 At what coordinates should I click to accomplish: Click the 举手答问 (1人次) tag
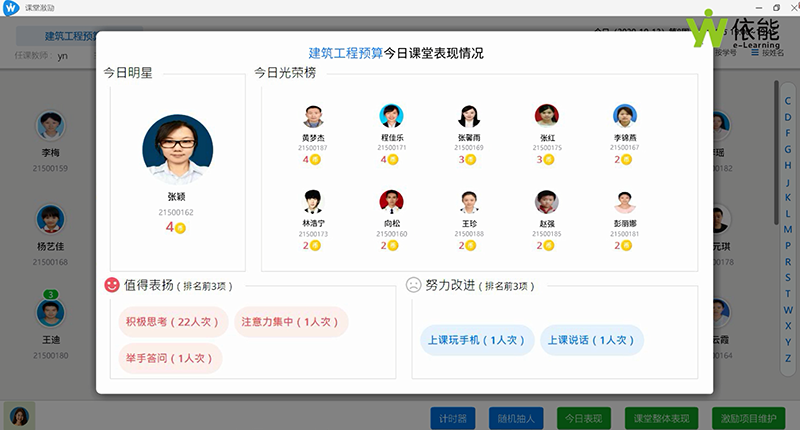click(164, 358)
